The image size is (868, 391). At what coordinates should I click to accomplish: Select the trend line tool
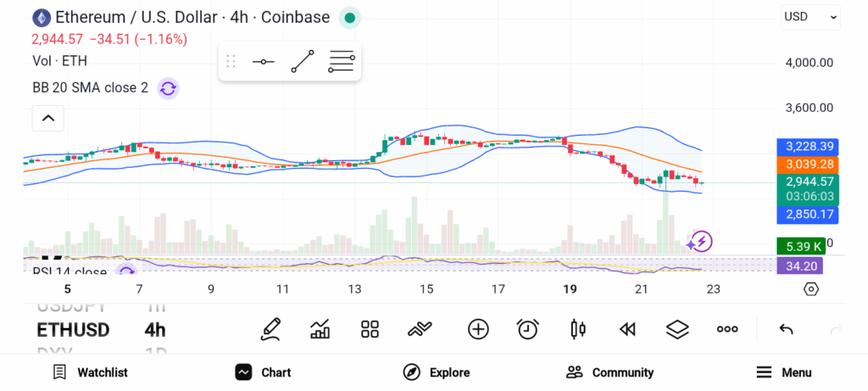[x=303, y=62]
